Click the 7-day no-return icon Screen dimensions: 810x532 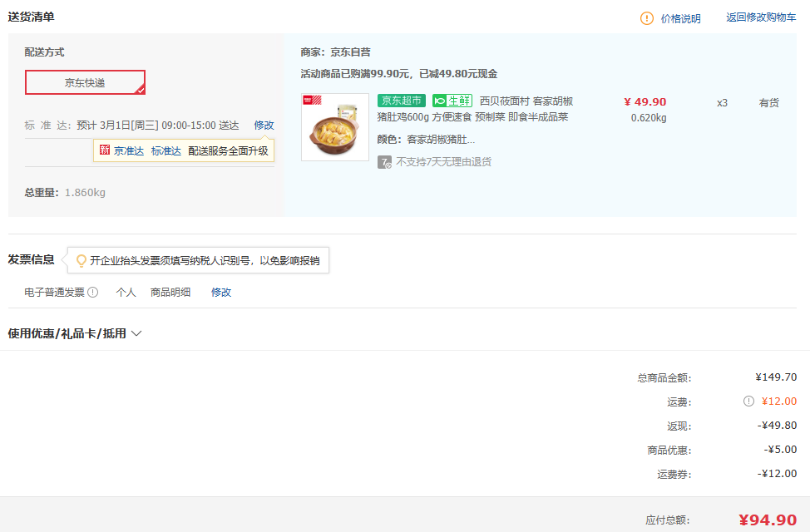(384, 162)
